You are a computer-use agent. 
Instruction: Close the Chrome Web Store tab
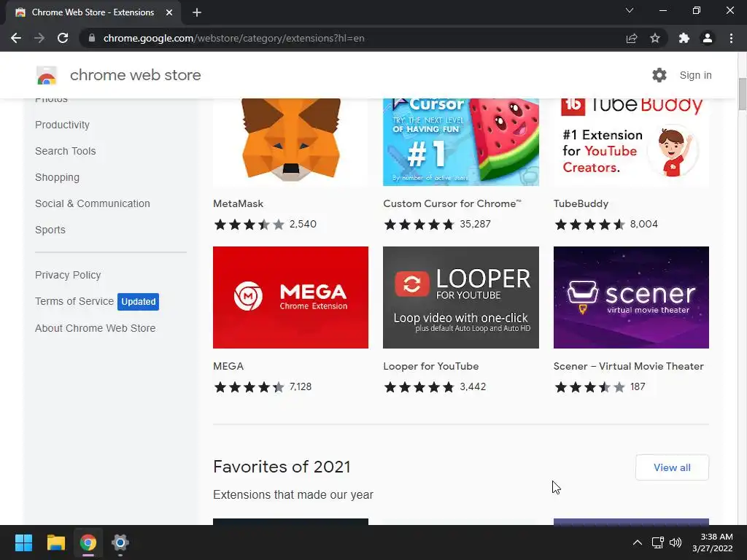point(169,12)
